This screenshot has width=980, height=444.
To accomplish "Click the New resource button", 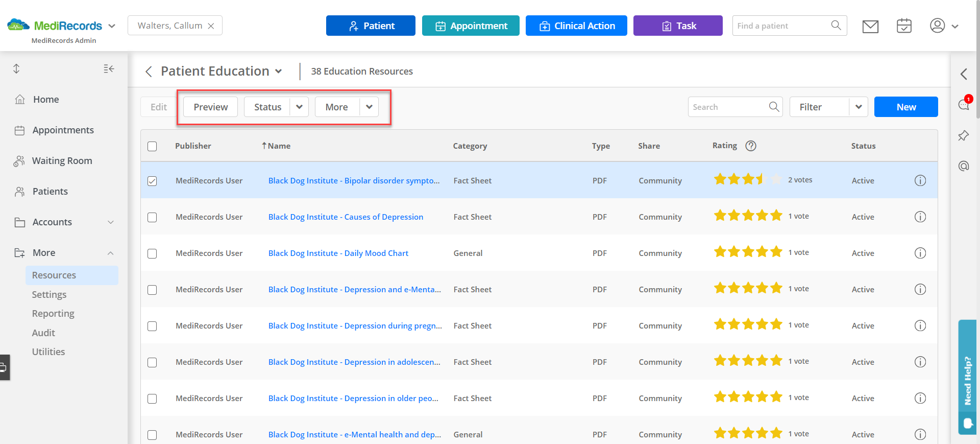I will pyautogui.click(x=906, y=107).
